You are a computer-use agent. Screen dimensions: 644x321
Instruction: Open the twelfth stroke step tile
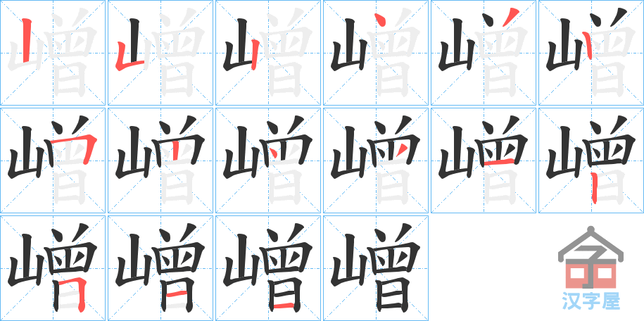click(x=591, y=160)
